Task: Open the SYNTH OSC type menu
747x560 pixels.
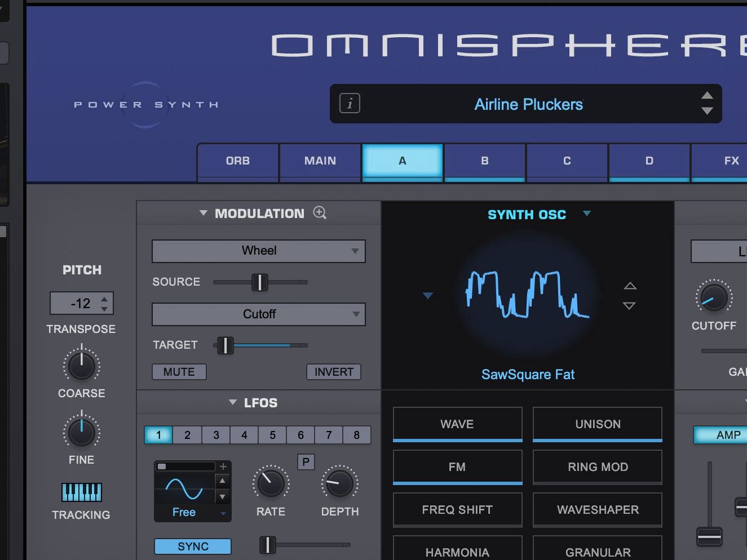Action: tap(587, 214)
